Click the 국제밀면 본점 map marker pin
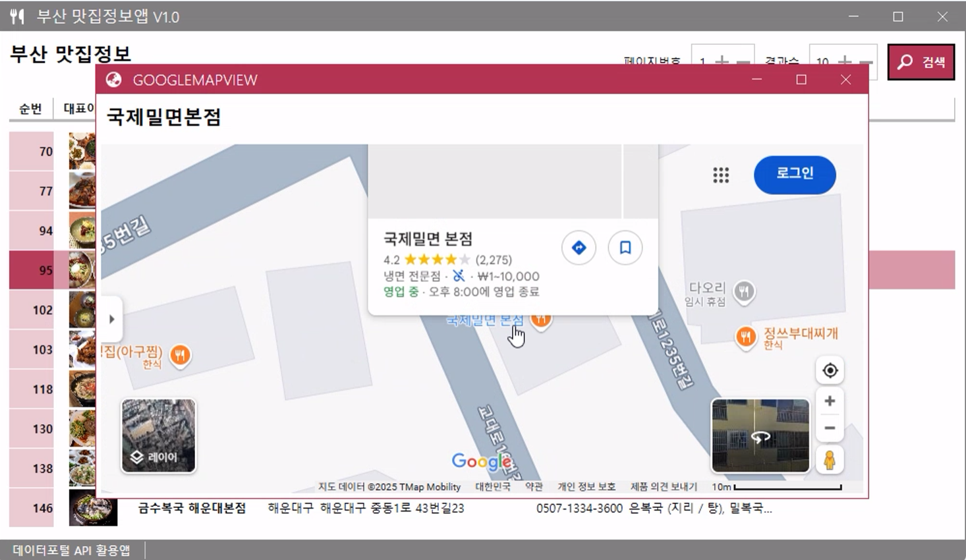The image size is (966, 560). pyautogui.click(x=541, y=321)
